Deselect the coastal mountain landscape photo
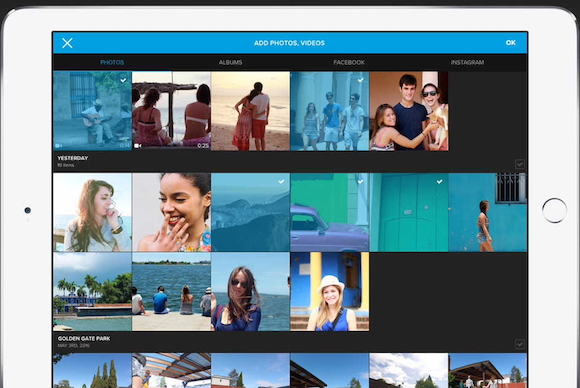The width and height of the screenshot is (580, 388). point(250,212)
